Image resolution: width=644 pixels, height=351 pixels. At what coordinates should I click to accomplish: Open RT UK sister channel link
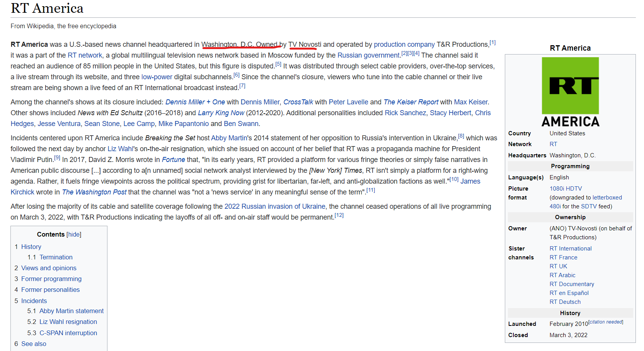pyautogui.click(x=559, y=266)
